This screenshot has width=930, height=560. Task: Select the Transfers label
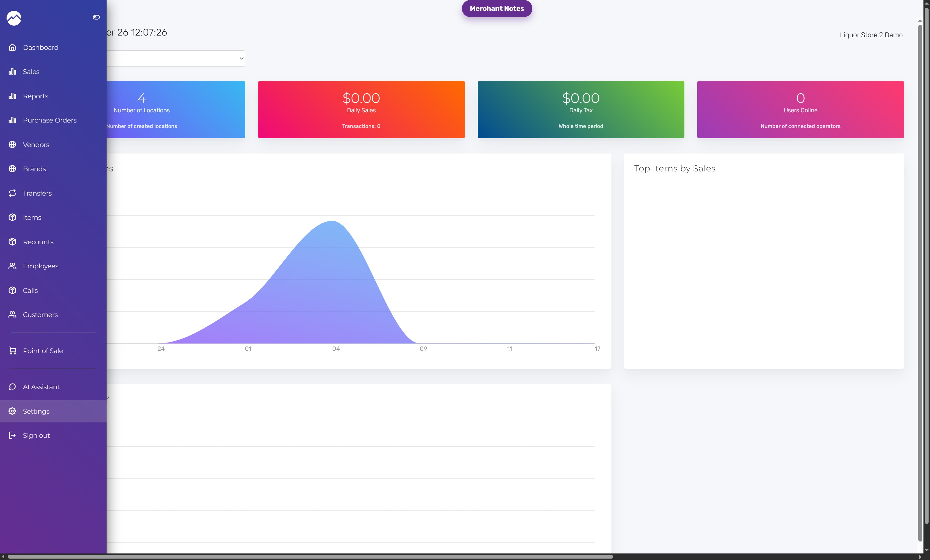pyautogui.click(x=37, y=193)
